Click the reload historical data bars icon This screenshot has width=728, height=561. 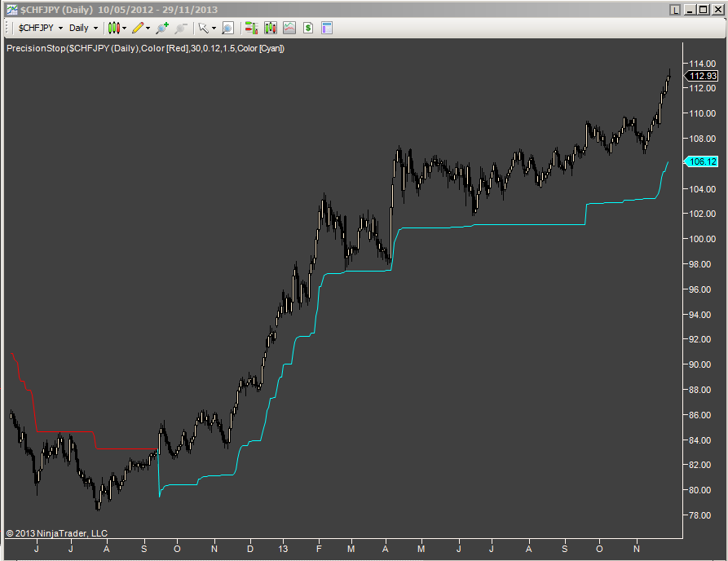(x=250, y=27)
